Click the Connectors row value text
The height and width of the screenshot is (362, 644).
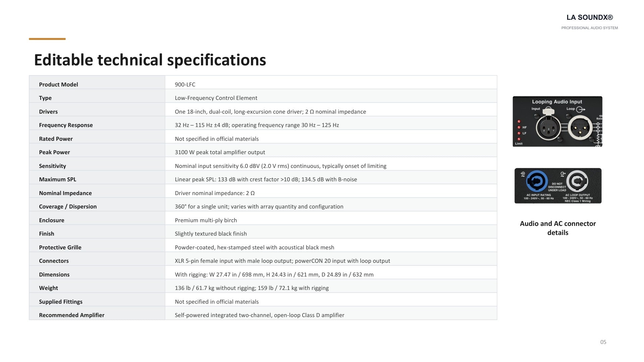pyautogui.click(x=282, y=261)
